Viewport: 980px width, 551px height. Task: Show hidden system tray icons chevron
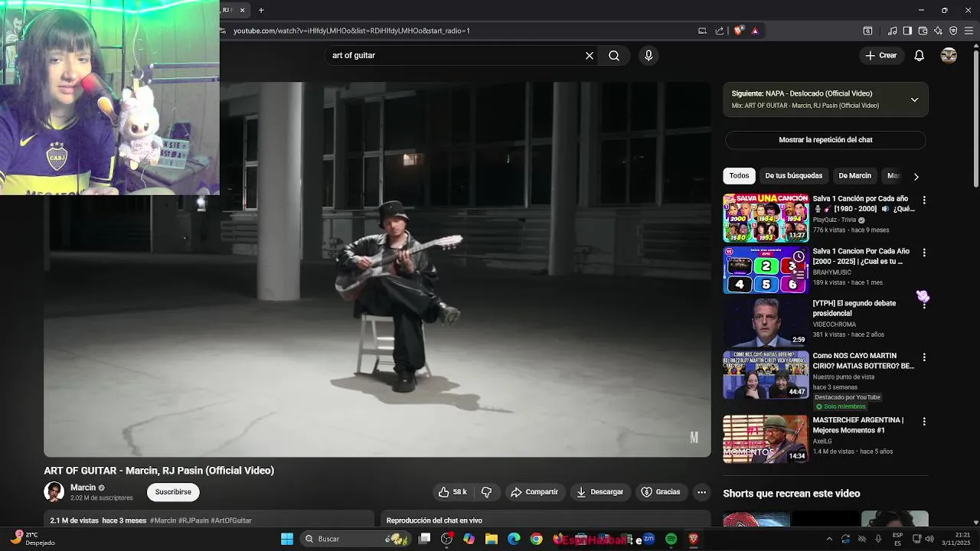pyautogui.click(x=828, y=539)
